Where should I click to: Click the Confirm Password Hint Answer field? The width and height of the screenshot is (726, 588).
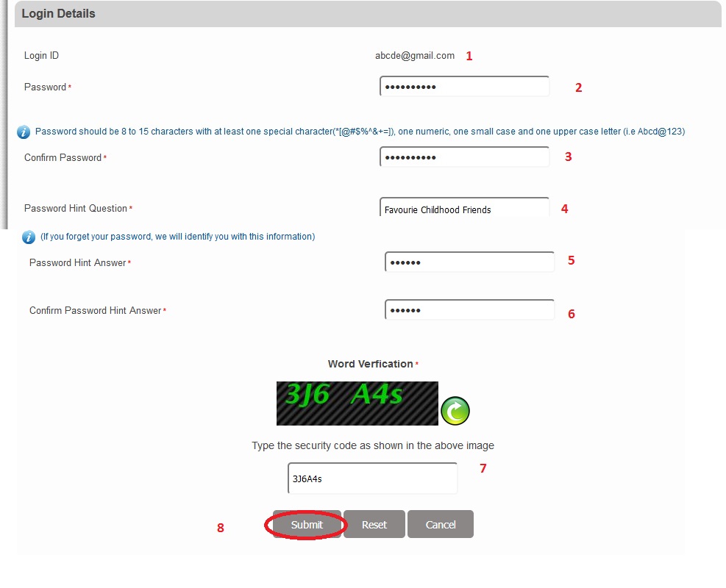pos(469,310)
